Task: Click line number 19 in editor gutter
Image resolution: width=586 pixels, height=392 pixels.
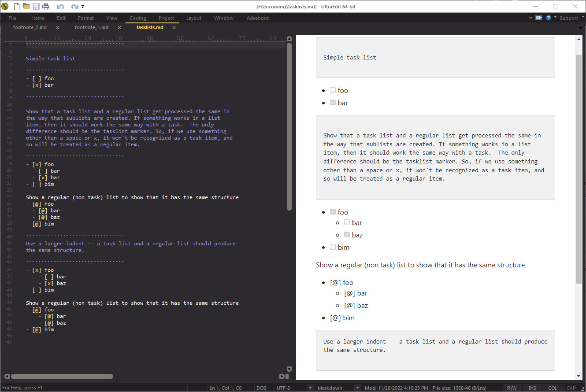Action: pyautogui.click(x=9, y=164)
